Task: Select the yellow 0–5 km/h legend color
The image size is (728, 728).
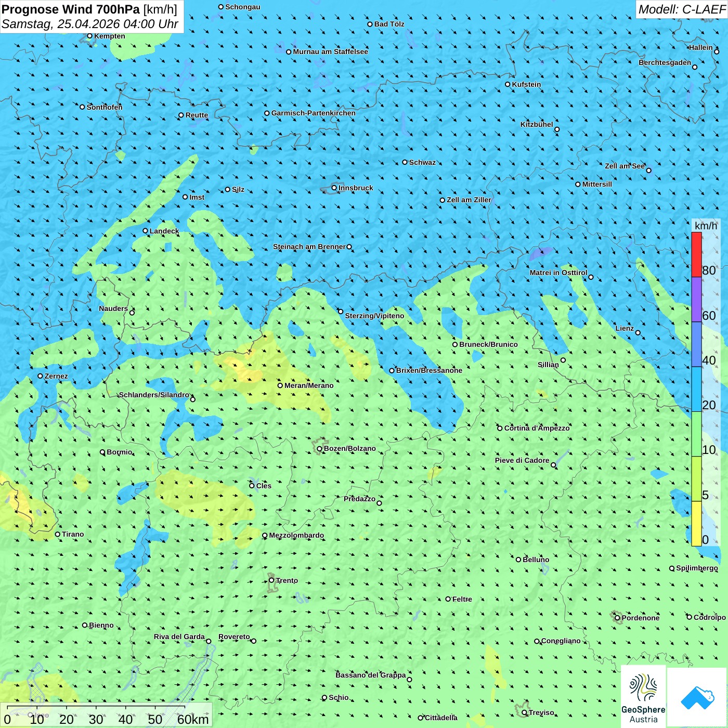Action: point(696,524)
